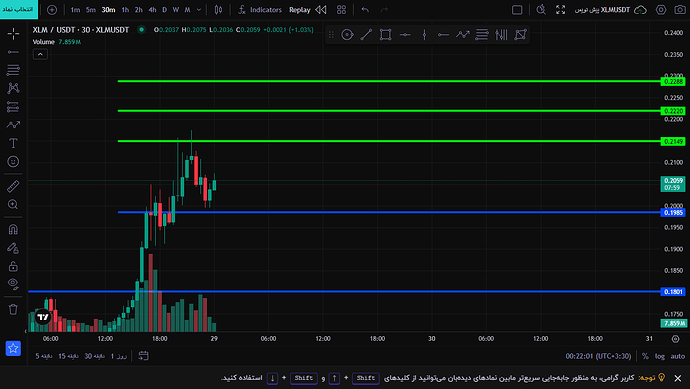Click the blue star favorites button
This screenshot has height=389, width=690.
coord(13,348)
